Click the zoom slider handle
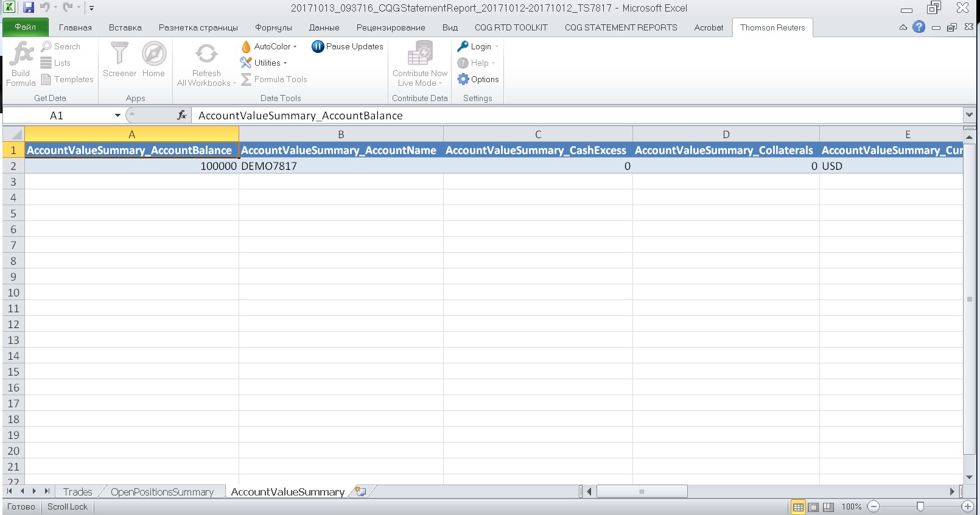Image resolution: width=980 pixels, height=515 pixels. point(920,506)
